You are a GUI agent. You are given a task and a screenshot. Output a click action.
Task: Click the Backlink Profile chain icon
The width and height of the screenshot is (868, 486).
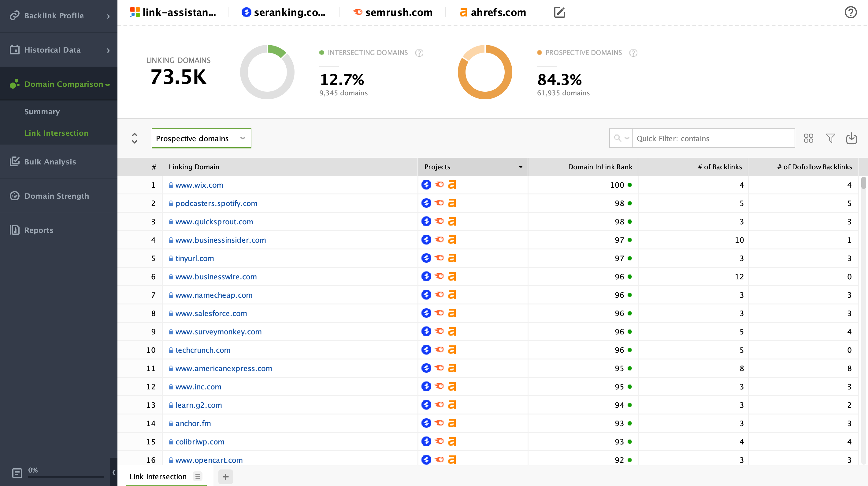14,16
